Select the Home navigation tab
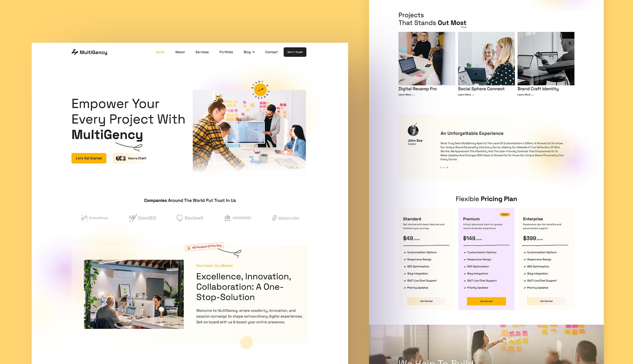This screenshot has width=633, height=364. [159, 52]
